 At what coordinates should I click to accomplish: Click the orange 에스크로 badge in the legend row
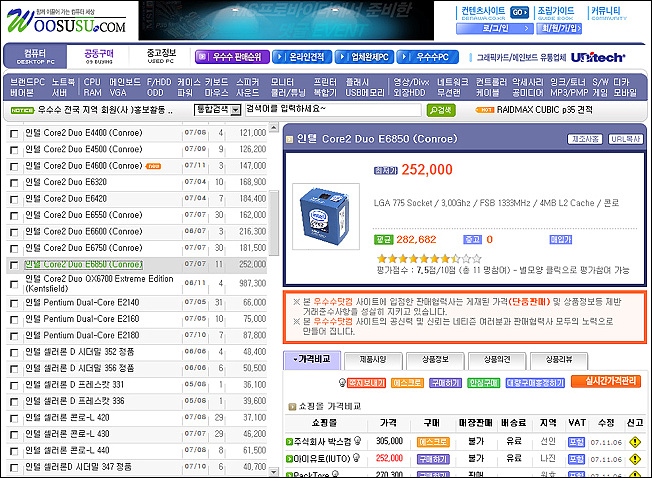pos(407,383)
